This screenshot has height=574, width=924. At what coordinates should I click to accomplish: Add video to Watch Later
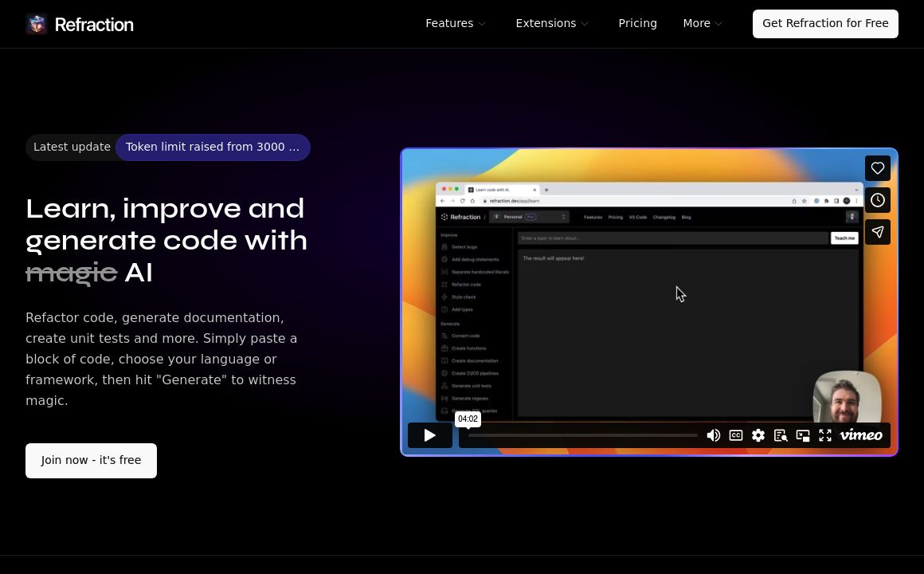coord(877,200)
